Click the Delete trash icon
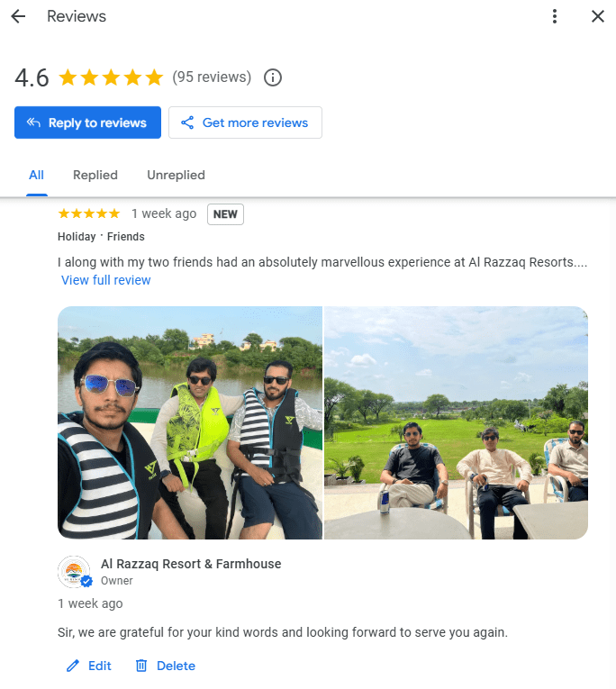 pyautogui.click(x=141, y=666)
